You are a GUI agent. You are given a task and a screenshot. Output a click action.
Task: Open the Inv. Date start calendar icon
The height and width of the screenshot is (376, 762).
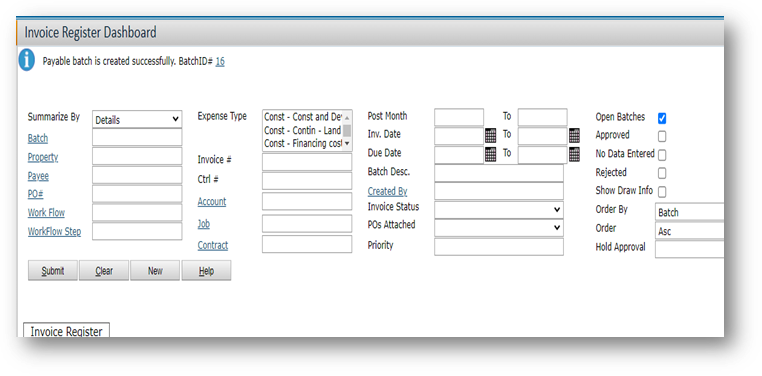click(x=490, y=136)
